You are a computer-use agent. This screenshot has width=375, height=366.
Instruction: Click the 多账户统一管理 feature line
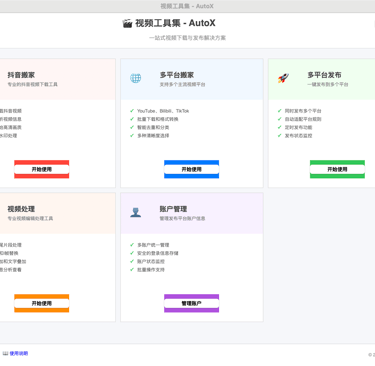[x=153, y=245]
